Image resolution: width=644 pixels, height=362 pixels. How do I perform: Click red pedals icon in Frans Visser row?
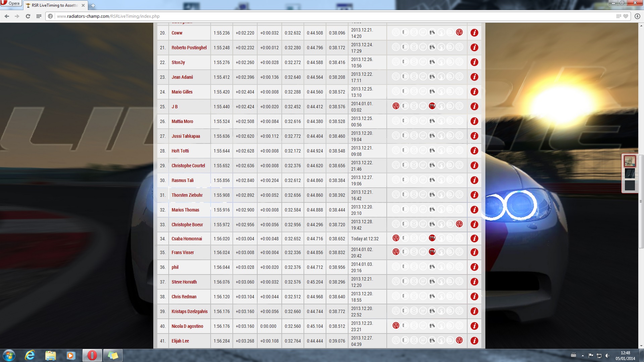432,252
